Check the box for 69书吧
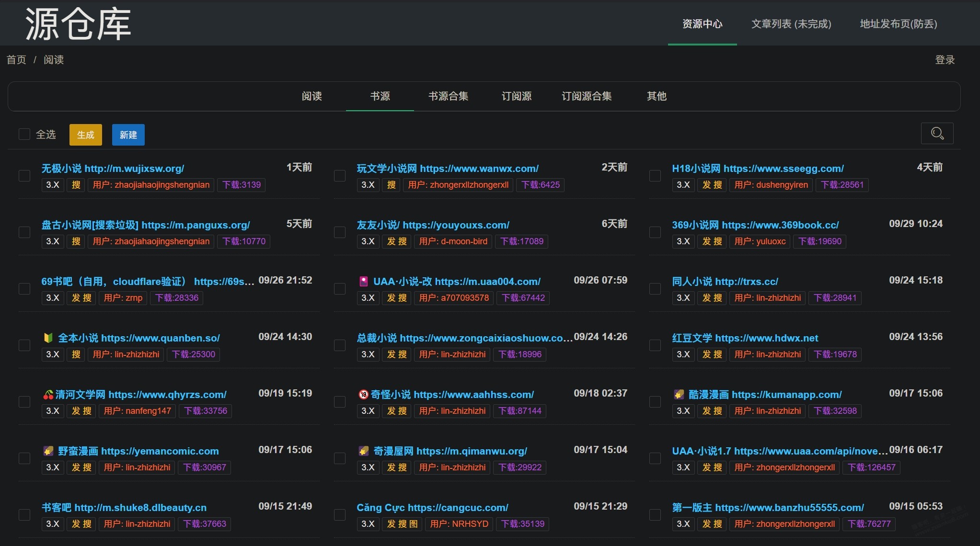The height and width of the screenshot is (546, 980). pyautogui.click(x=24, y=289)
